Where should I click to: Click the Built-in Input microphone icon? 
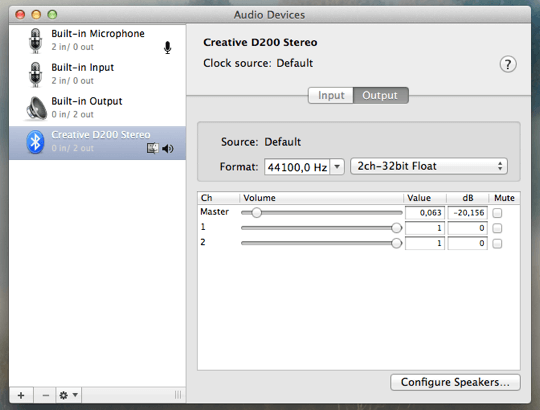pyautogui.click(x=35, y=74)
